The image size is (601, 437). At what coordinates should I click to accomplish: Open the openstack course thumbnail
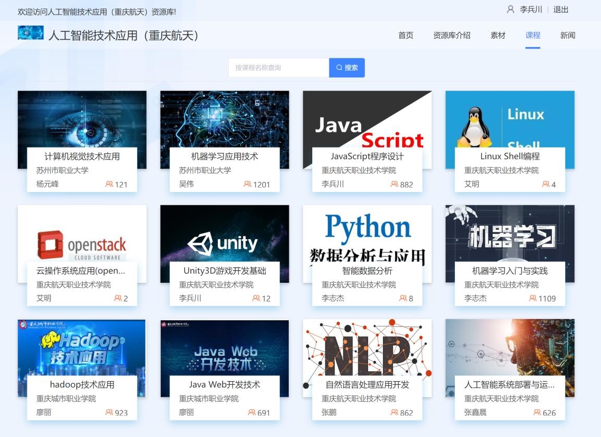click(82, 233)
